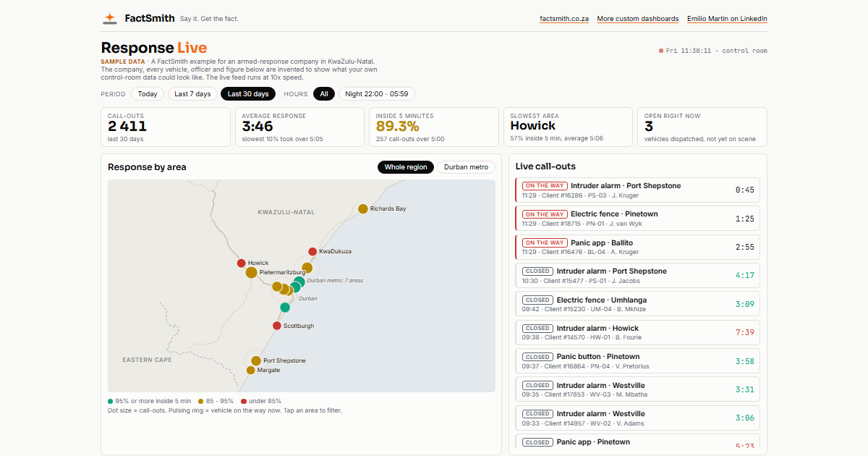Open Intruder alarm Westville 3:31 call-out

point(637,389)
